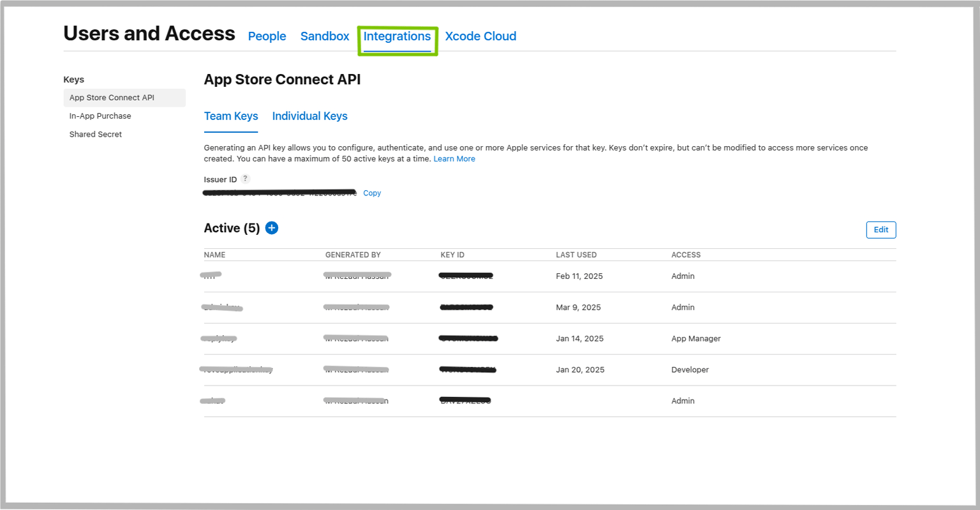Click the Learn More link
Screen dimensions: 980x510
coord(454,159)
